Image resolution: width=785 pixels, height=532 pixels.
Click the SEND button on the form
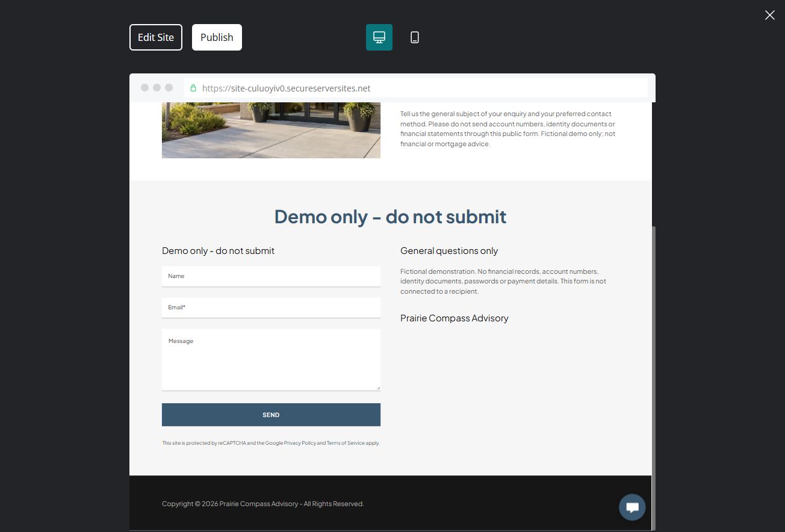[x=271, y=415]
